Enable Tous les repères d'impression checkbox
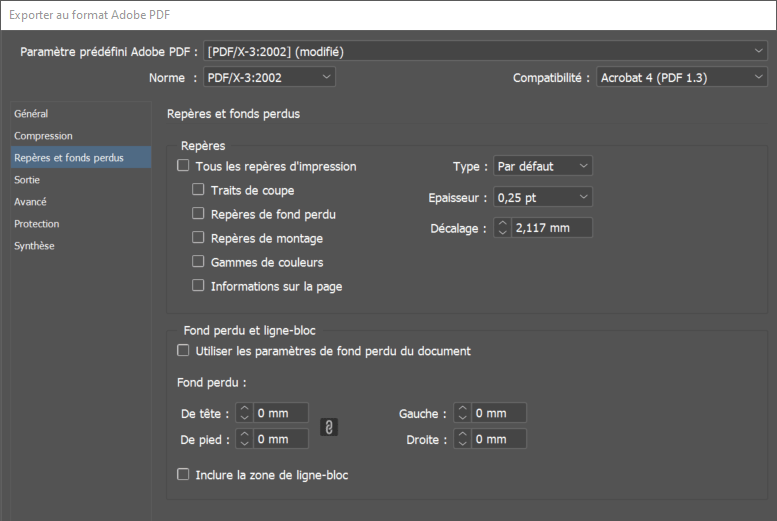 183,167
